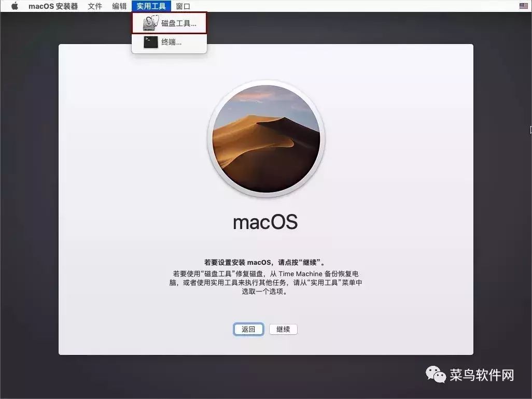The width and height of the screenshot is (532, 399).
Task: Click the highlighted 实用工具 menu
Action: [151, 6]
